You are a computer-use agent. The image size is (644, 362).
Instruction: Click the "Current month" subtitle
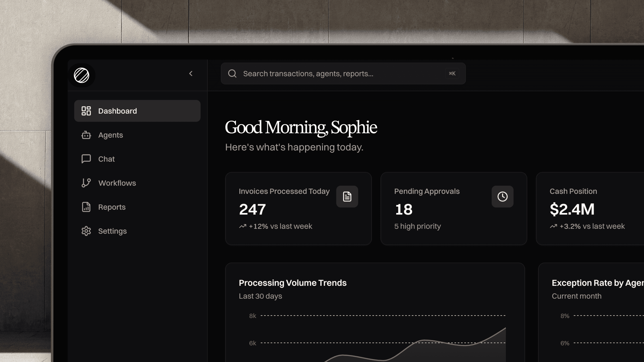(577, 296)
